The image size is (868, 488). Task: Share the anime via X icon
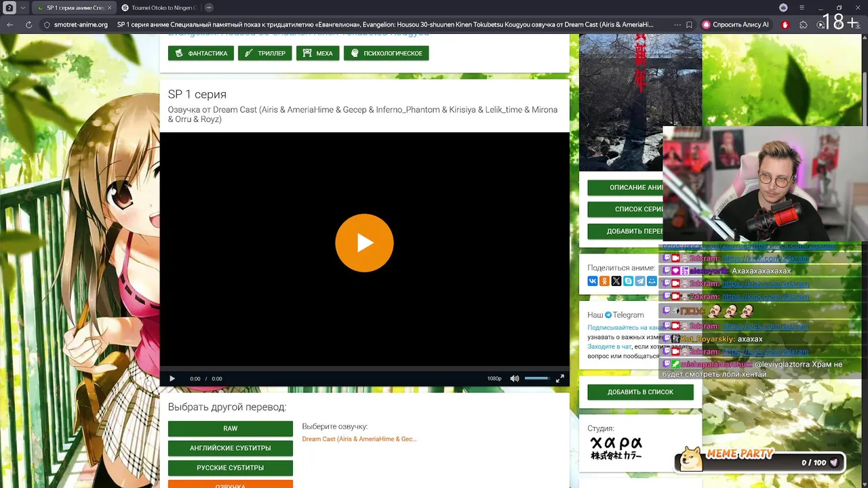[616, 281]
